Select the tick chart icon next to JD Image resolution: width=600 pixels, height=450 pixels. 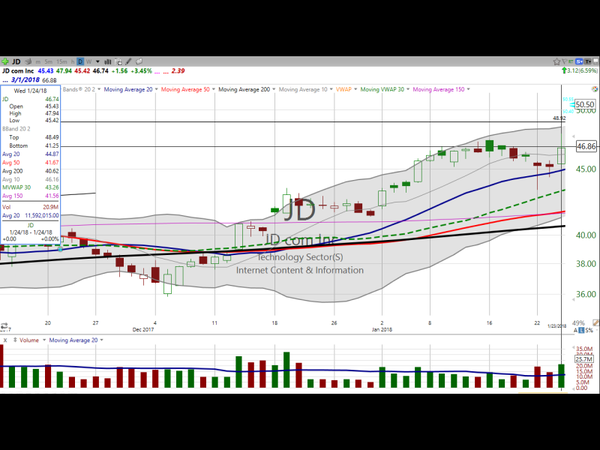pos(28,62)
